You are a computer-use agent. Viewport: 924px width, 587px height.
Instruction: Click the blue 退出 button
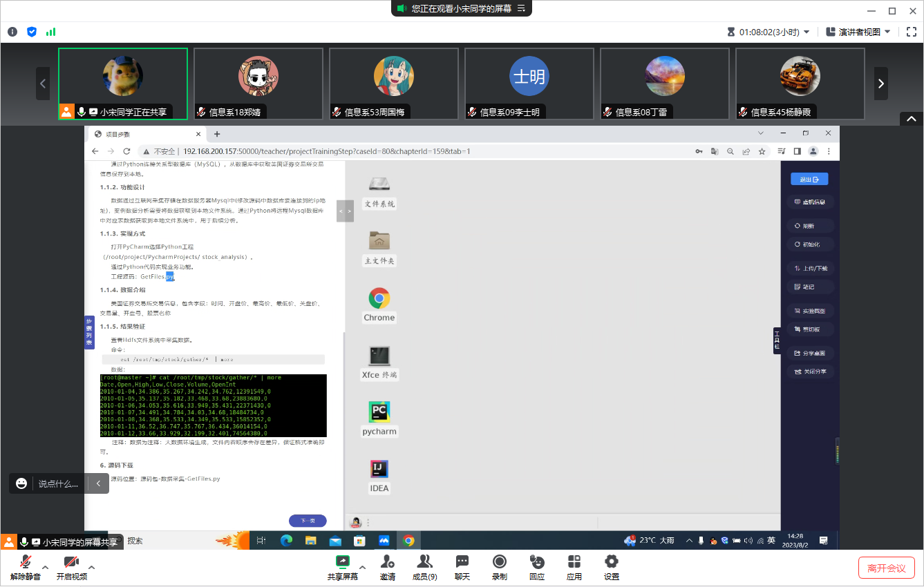pos(809,180)
